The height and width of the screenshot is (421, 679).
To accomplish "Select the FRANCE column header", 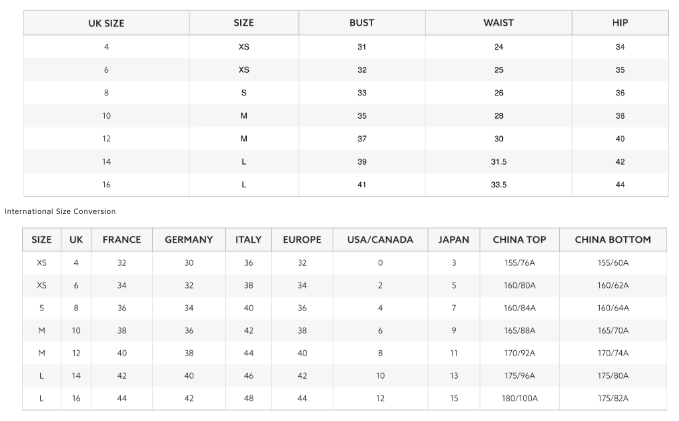I will coord(121,240).
